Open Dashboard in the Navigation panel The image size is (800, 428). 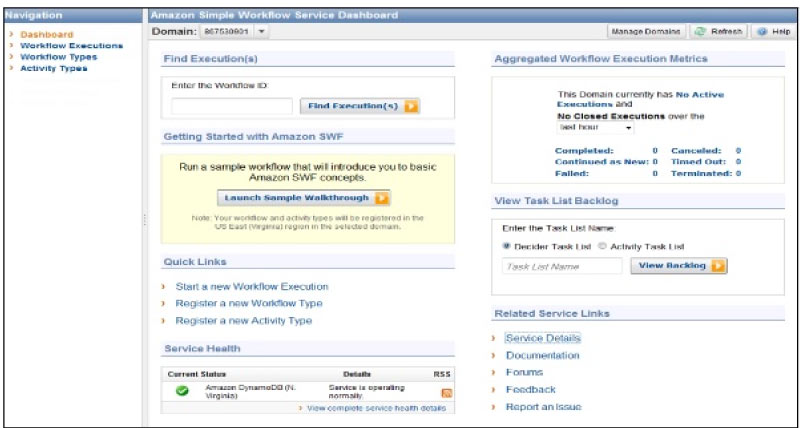46,35
